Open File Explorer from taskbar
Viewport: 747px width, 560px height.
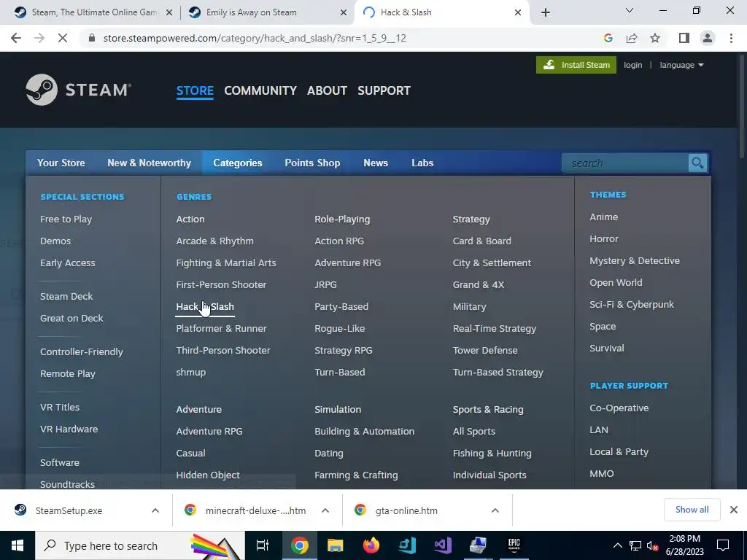coord(335,545)
